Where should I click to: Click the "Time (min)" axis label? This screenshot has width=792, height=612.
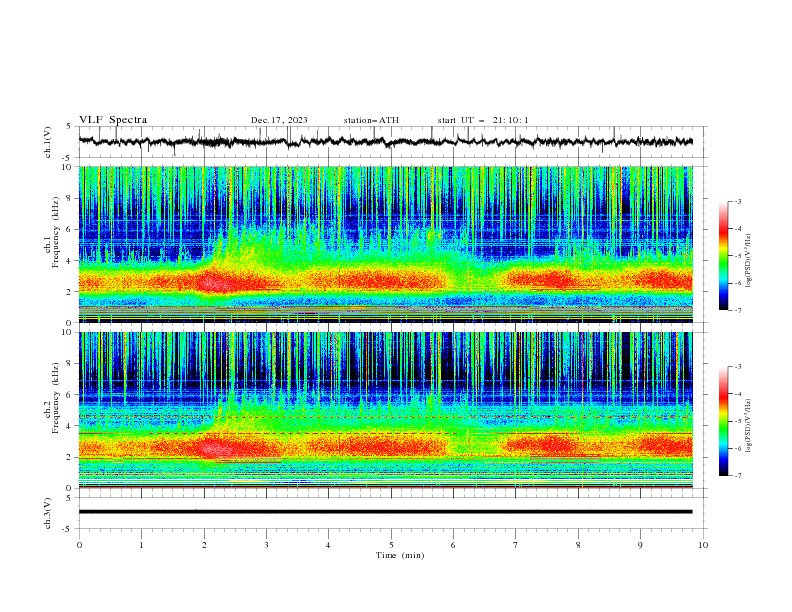(x=400, y=555)
